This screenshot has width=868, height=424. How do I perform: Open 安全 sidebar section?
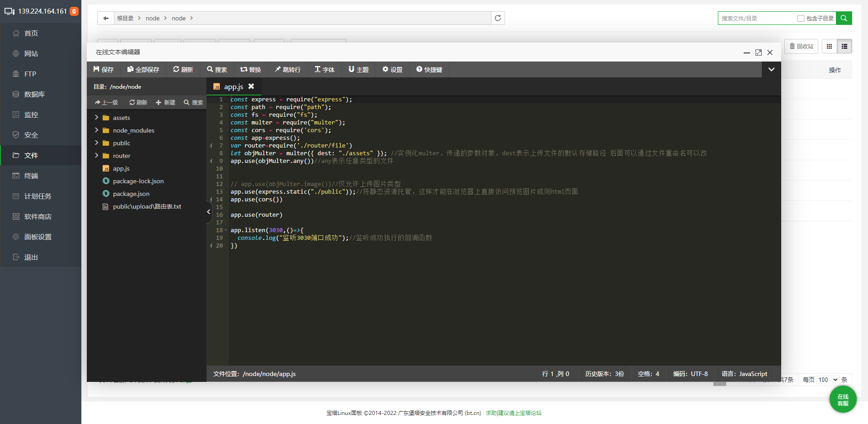pos(41,135)
